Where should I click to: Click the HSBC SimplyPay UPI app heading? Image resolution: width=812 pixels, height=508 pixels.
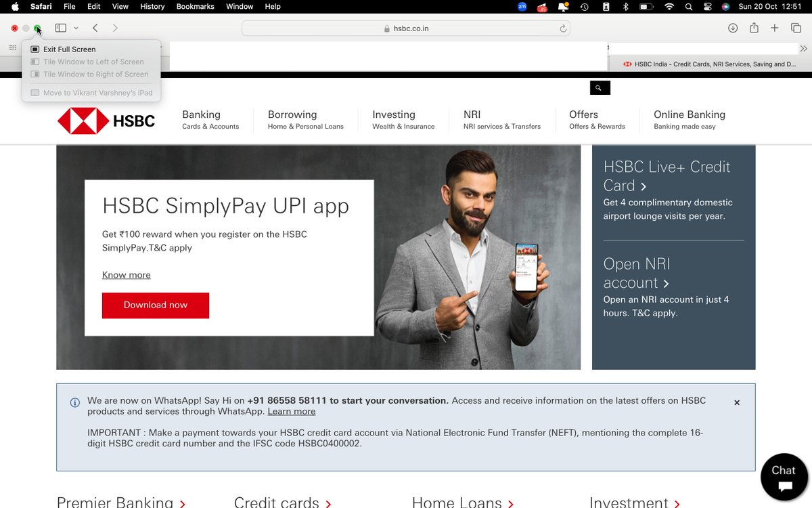pyautogui.click(x=226, y=205)
